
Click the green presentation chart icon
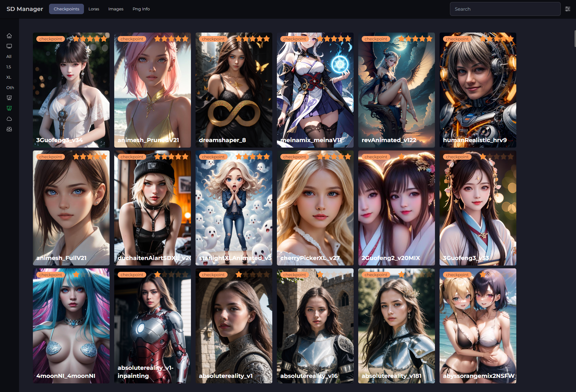coord(9,108)
